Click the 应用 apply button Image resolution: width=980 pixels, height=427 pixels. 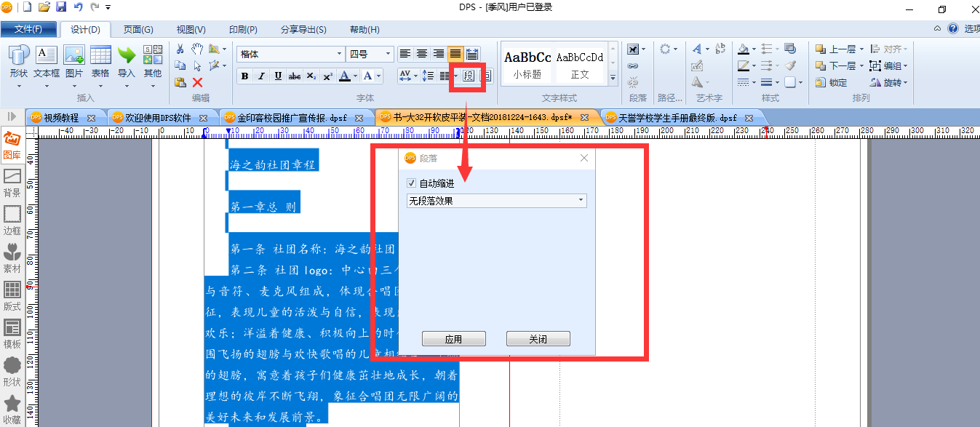click(x=454, y=339)
